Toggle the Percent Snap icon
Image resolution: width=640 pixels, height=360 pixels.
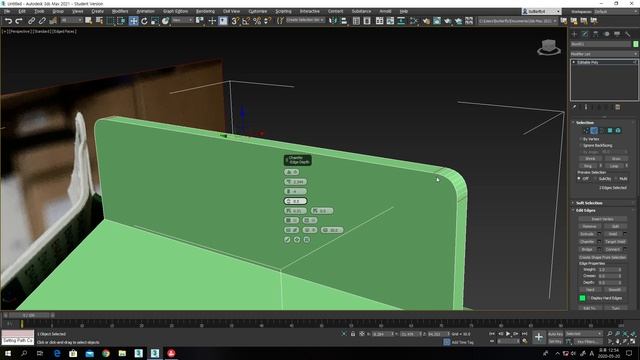point(257,20)
